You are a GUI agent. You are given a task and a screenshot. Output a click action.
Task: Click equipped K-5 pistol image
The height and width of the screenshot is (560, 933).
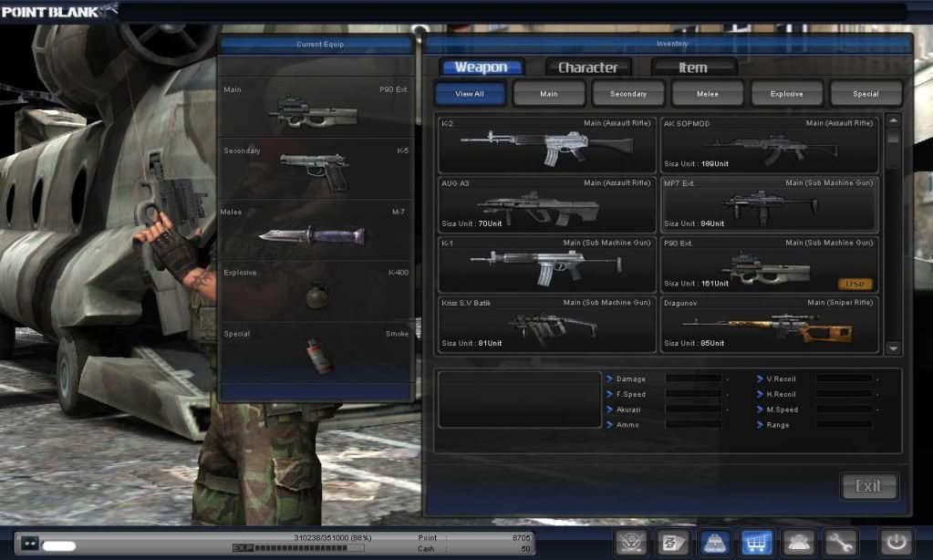click(x=315, y=171)
